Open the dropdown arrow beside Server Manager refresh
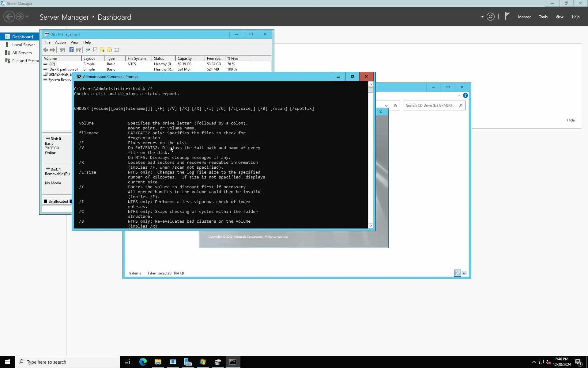This screenshot has height=368, width=588. point(482,17)
